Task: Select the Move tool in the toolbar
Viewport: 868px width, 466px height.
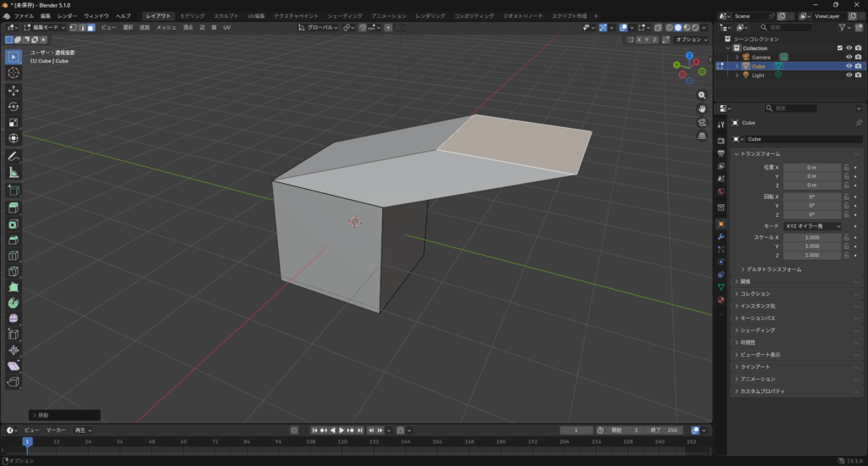Action: (14, 90)
